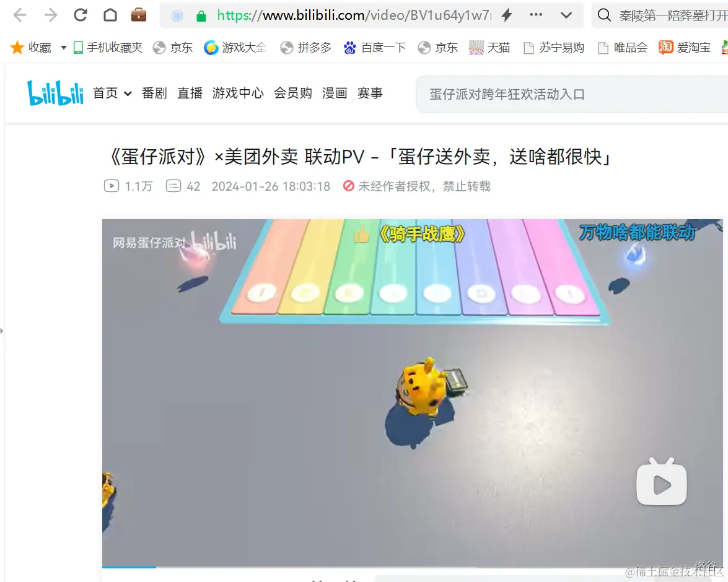This screenshot has width=728, height=582.
Task: Select 漫画 nav item
Action: (x=335, y=93)
